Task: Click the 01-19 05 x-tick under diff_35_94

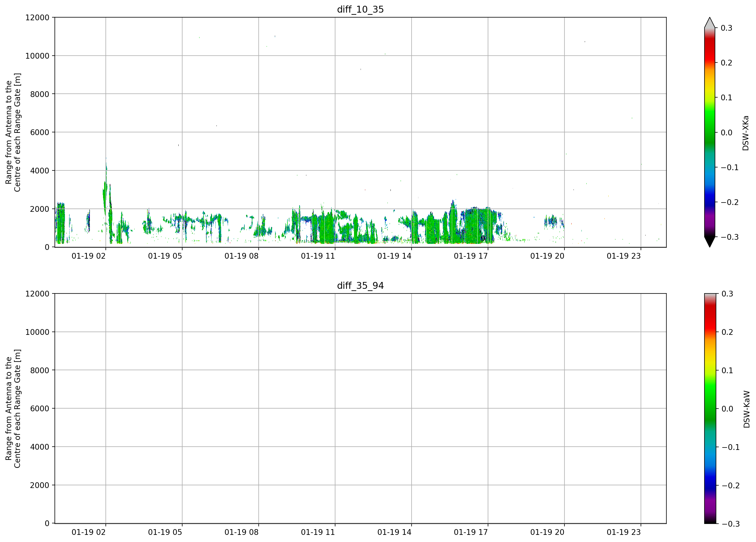Action: coord(165,532)
